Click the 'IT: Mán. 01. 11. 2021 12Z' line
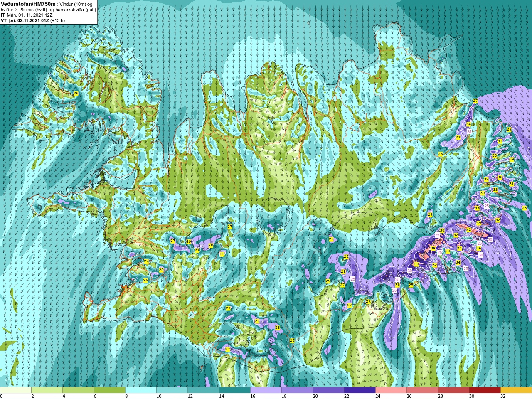This screenshot has width=532, height=399. (27, 15)
